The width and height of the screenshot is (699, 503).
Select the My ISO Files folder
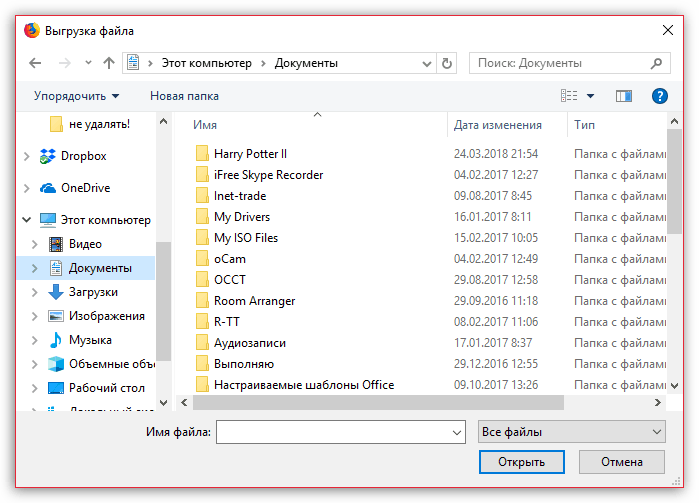(237, 238)
